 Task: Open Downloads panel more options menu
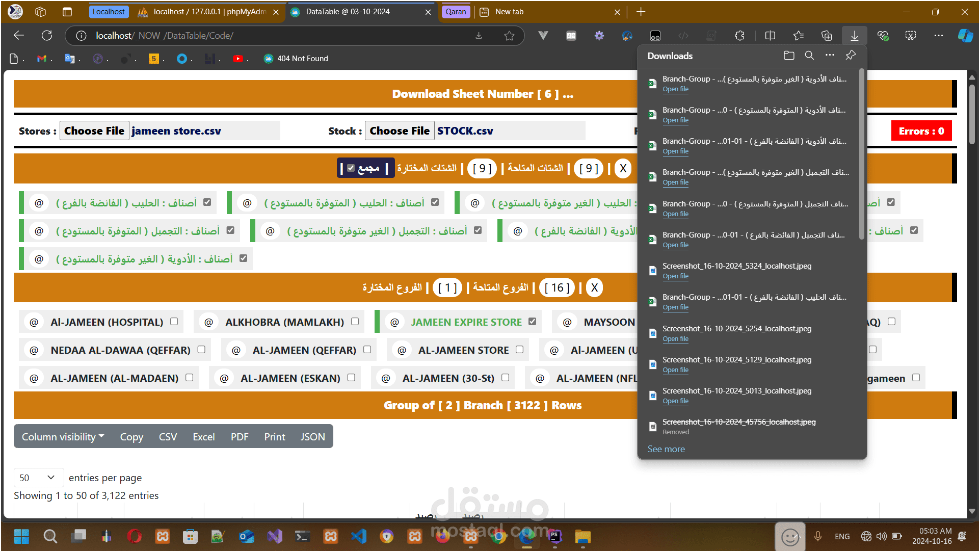pos(830,56)
